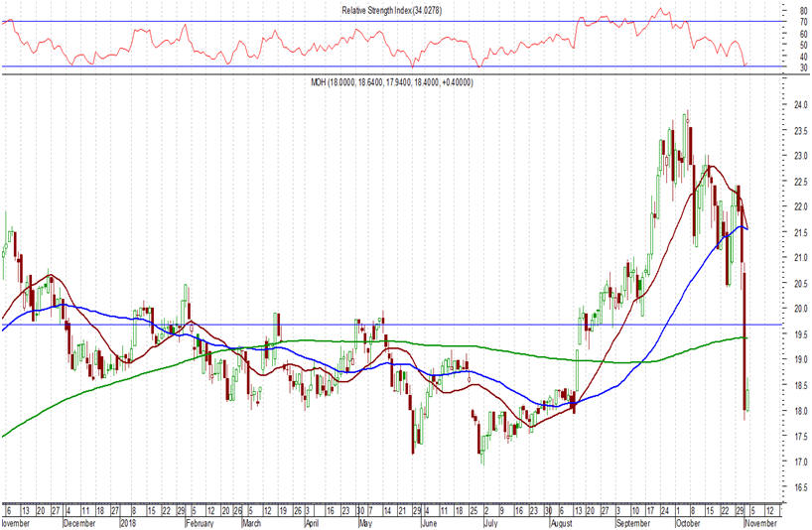The image size is (812, 530).
Task: Click the MOH price header text
Action: [394, 82]
